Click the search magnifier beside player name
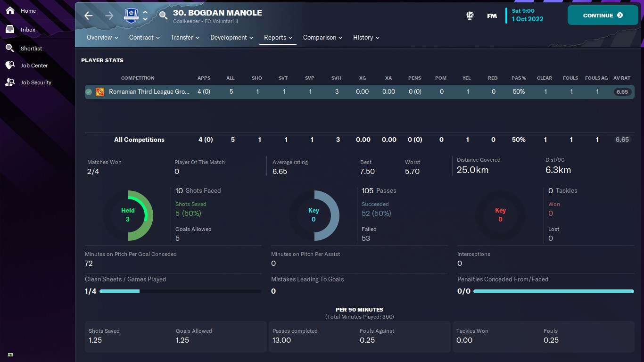Viewport: 644px width, 362px height. click(x=163, y=16)
